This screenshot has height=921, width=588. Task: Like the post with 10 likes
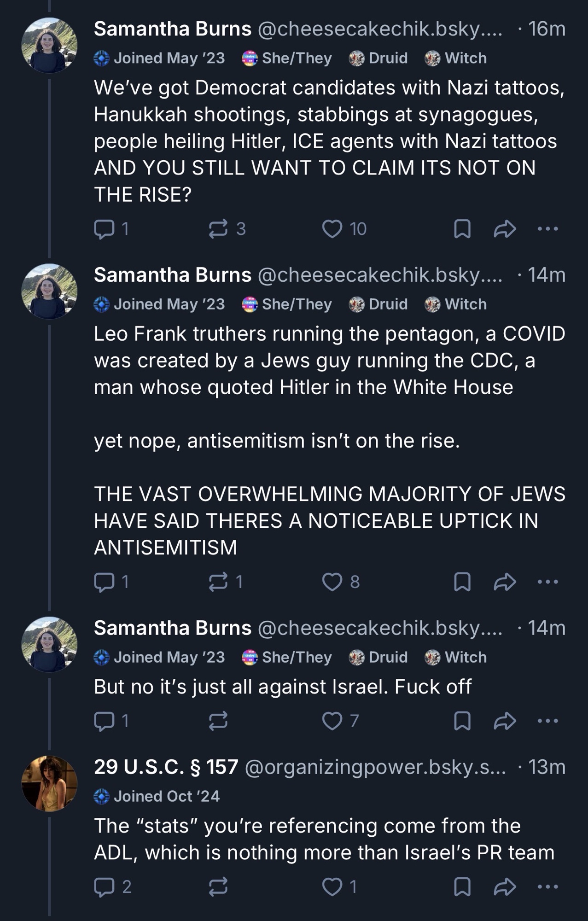[332, 229]
